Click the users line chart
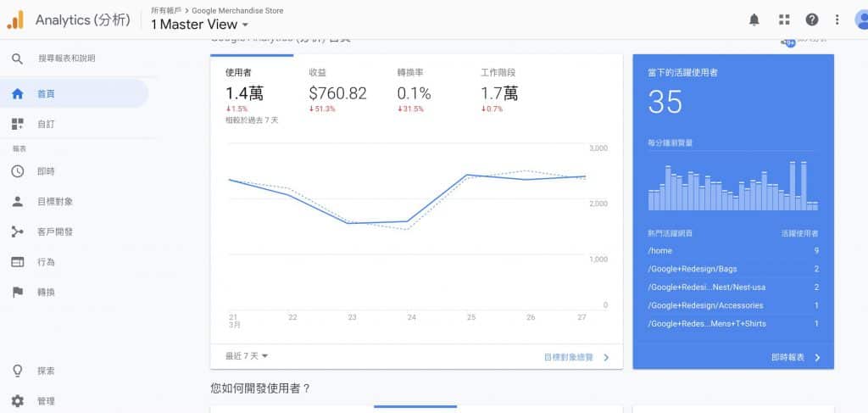This screenshot has height=413, width=868. (408, 227)
